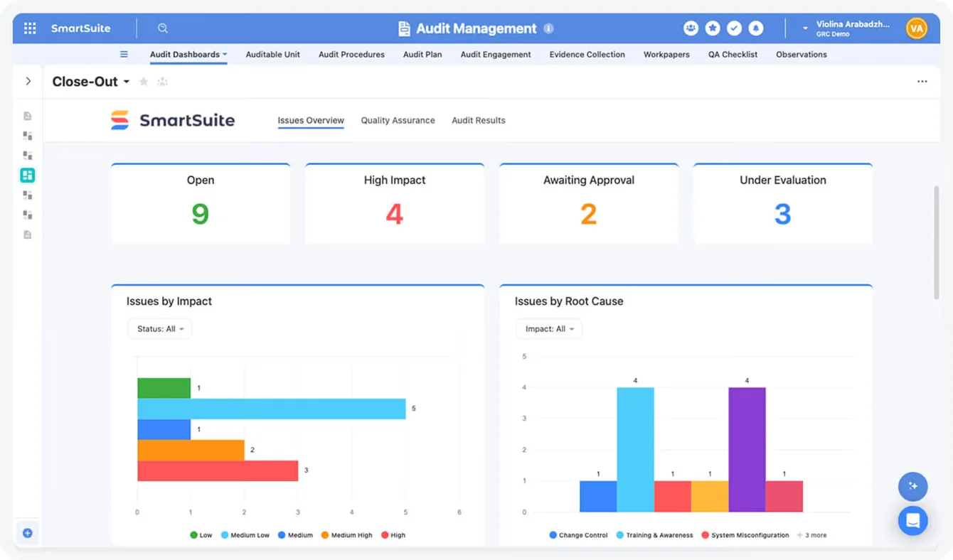Go to the Audit Plan tab
The width and height of the screenshot is (953, 560).
point(422,54)
